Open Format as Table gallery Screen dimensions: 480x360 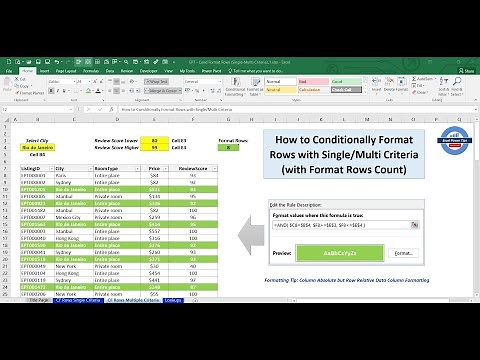coord(255,87)
